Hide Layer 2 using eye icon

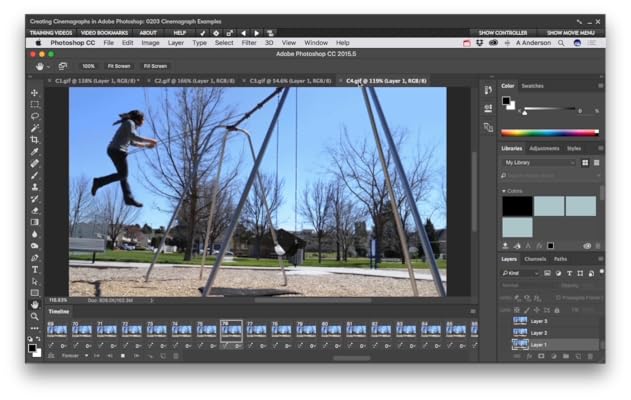[503, 333]
